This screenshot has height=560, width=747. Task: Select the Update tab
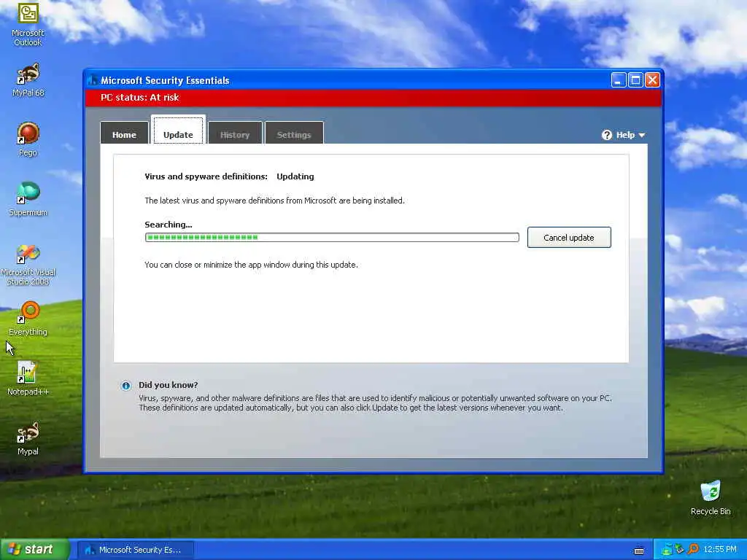pos(178,130)
